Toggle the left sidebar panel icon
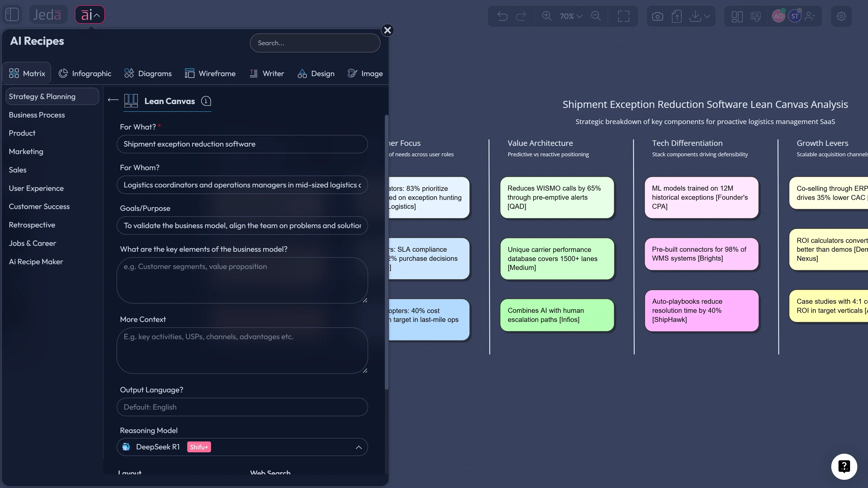The image size is (868, 488). click(12, 14)
